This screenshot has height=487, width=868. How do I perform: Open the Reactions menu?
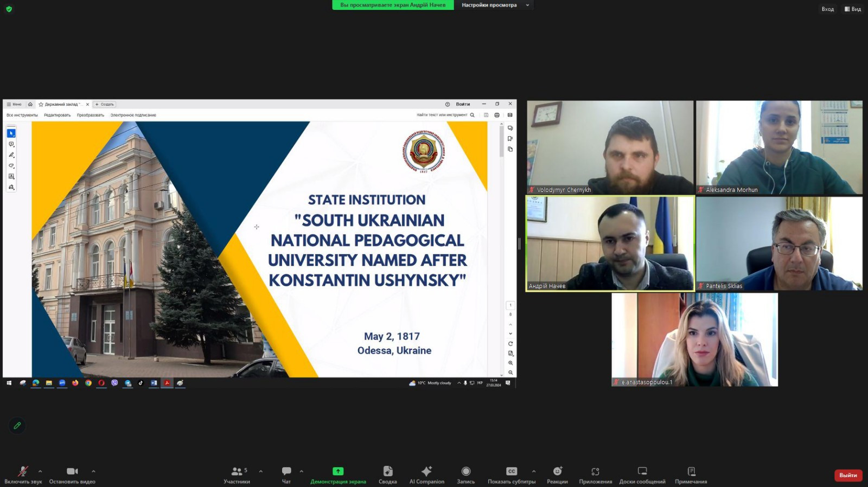pos(557,475)
